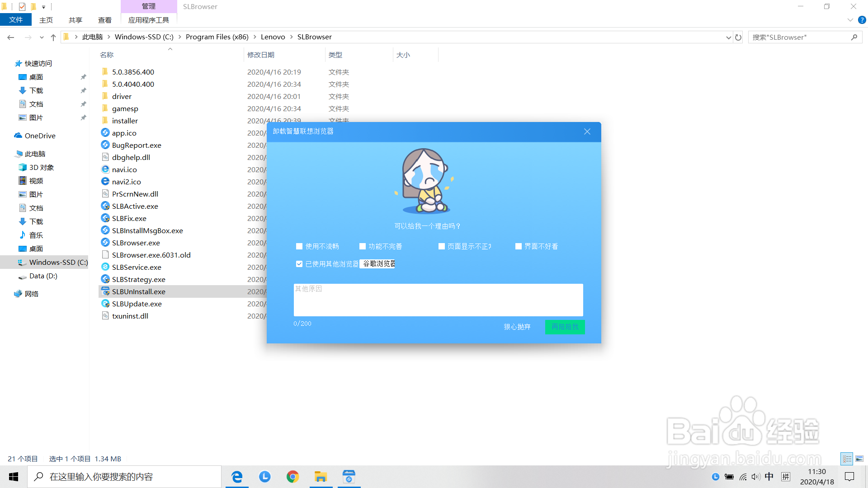Uncheck the 已使用其他浏览器 checkbox
Screen dimensions: 868x488
299,264
